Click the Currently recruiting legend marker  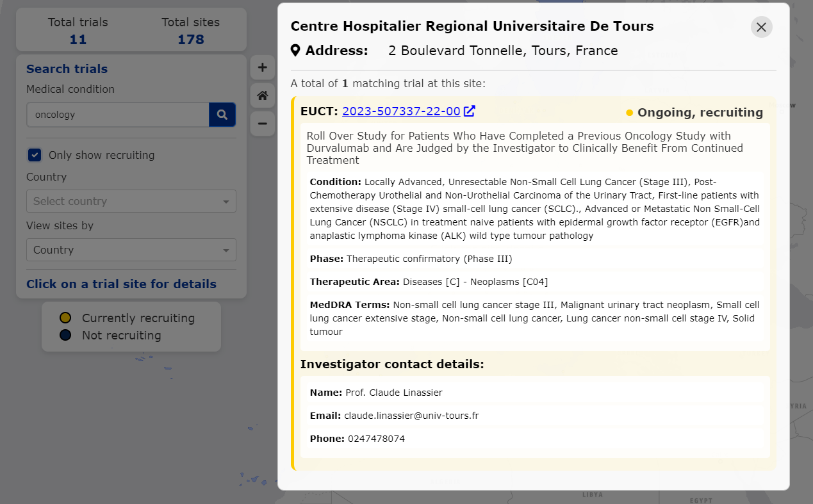tap(65, 318)
